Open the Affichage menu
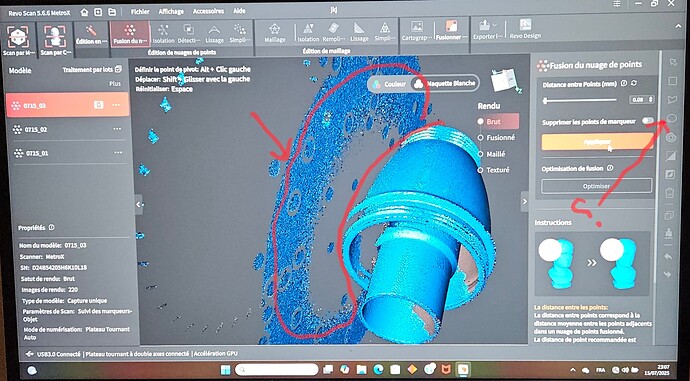The image size is (690, 381). 171,11
